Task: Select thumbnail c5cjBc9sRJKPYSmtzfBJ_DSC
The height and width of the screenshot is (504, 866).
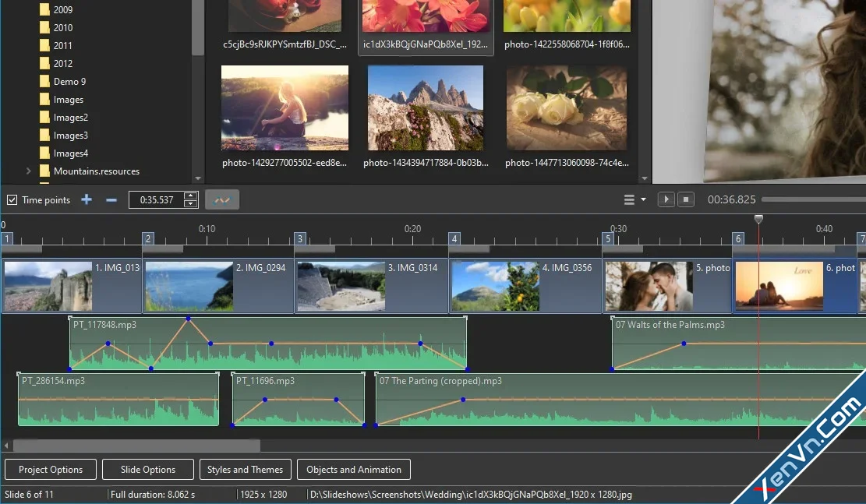Action: click(x=285, y=26)
